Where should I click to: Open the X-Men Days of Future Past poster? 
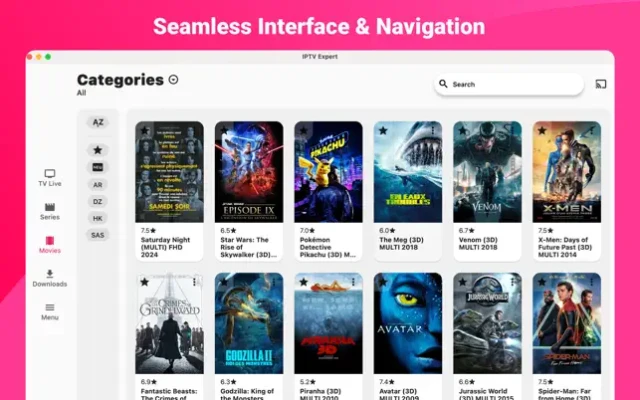[x=567, y=170]
